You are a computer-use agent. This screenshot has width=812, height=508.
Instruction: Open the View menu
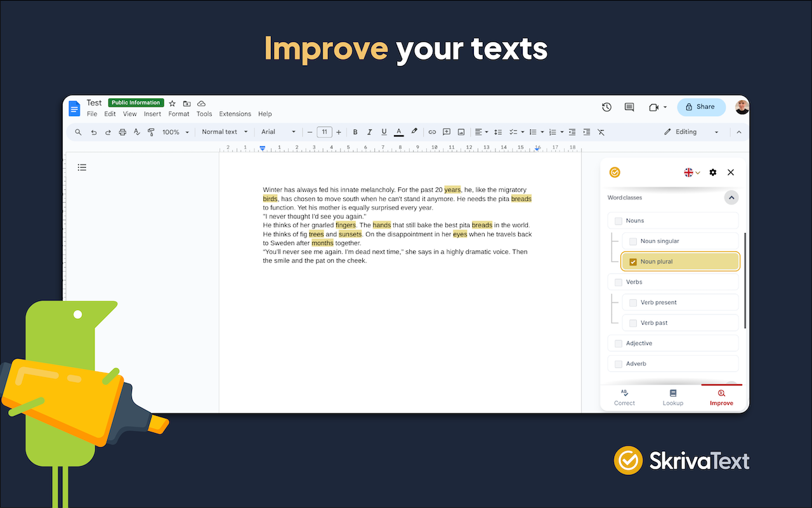coord(130,114)
